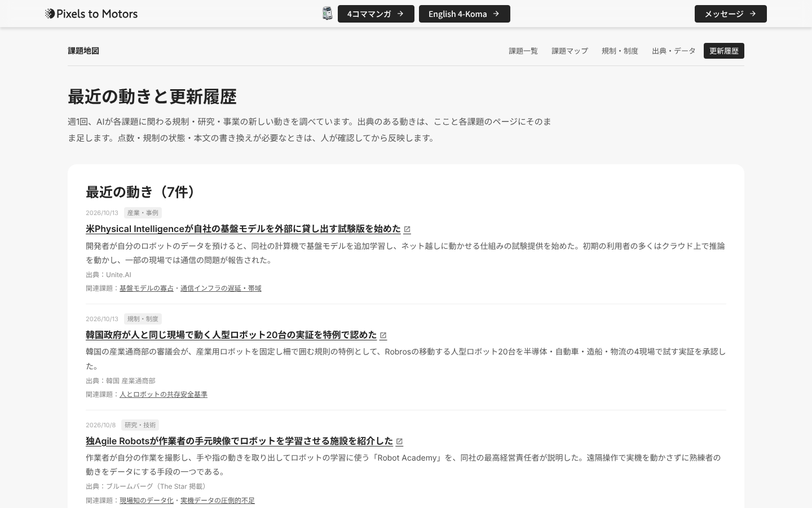Screen dimensions: 812x508
Task: Click external link icon after Agile Robots headline
Action: tap(399, 441)
